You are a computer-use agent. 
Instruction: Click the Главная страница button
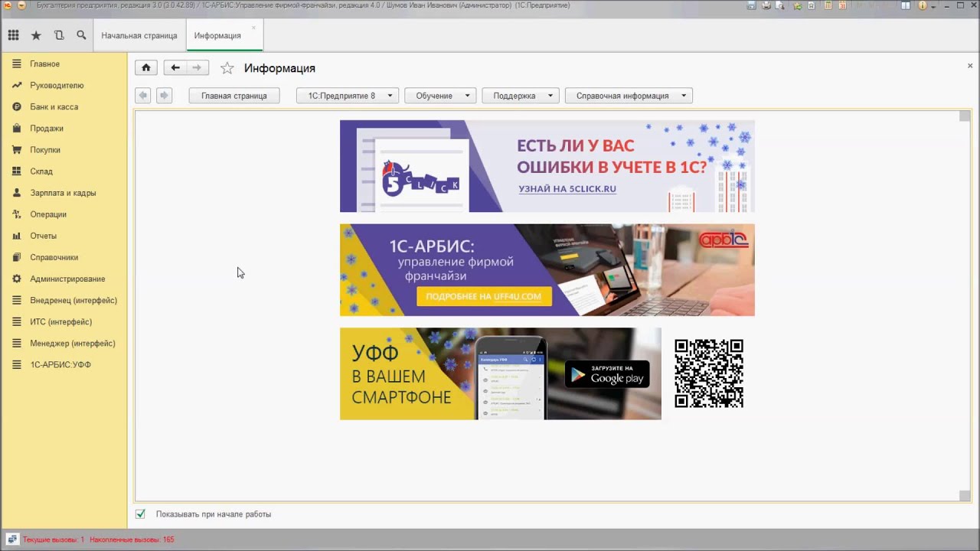click(234, 96)
